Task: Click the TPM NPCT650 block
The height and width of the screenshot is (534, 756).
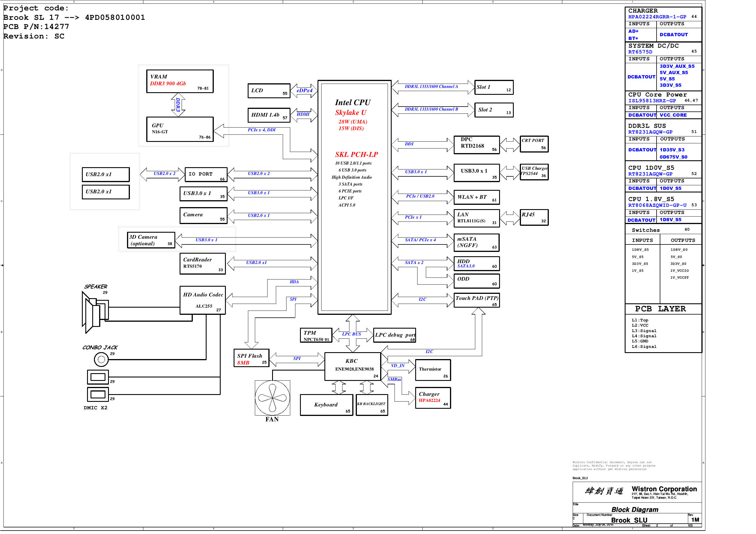Action: point(316,335)
